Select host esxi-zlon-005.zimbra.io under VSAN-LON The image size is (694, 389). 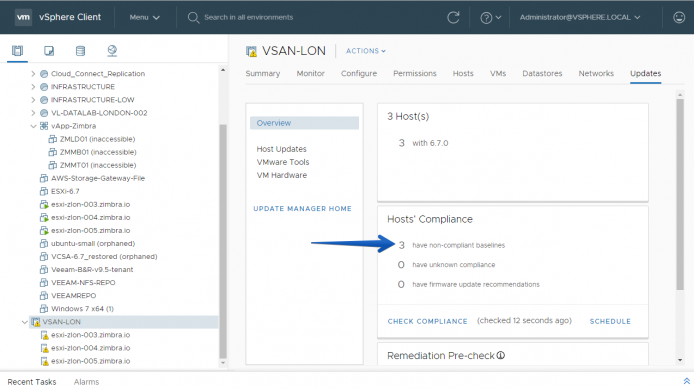tap(90, 361)
